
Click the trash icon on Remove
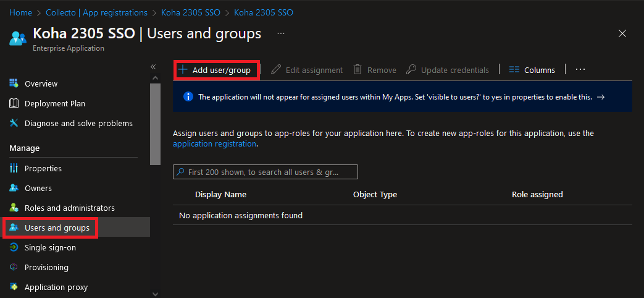[358, 69]
